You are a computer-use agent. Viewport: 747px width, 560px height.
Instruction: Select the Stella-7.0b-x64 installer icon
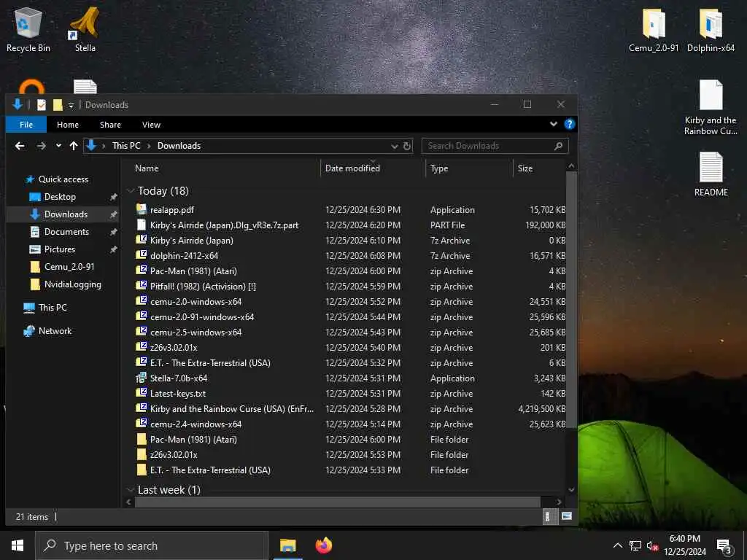[x=141, y=378]
